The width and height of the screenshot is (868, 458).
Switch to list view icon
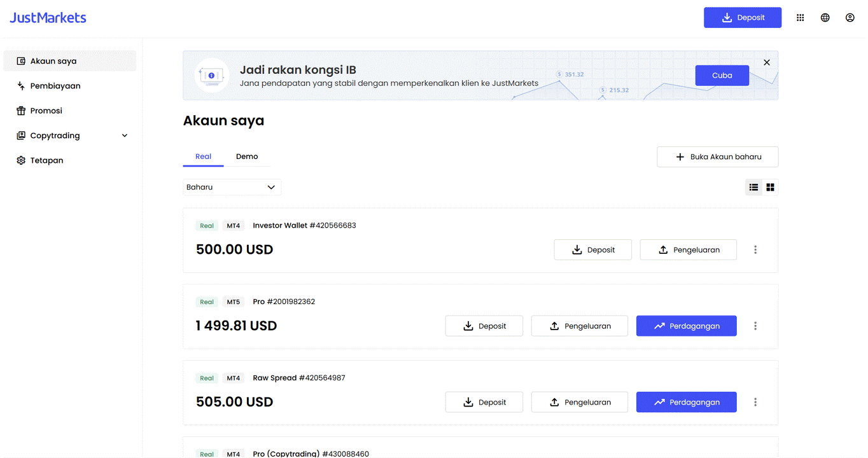click(754, 187)
